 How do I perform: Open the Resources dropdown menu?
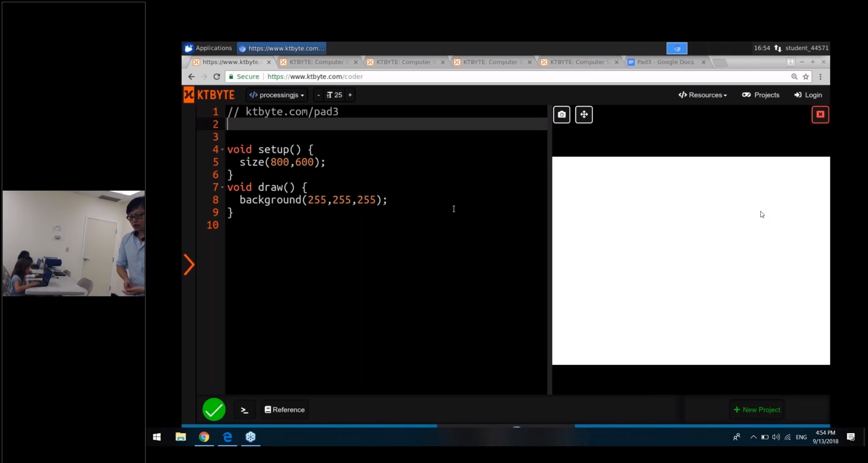click(x=703, y=95)
